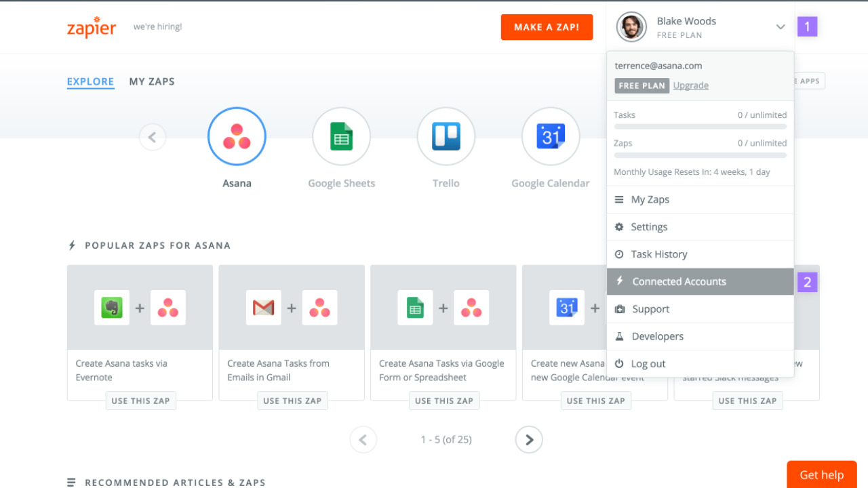Click the Google Calendar label under carousel
The width and height of the screenshot is (868, 488).
click(551, 183)
